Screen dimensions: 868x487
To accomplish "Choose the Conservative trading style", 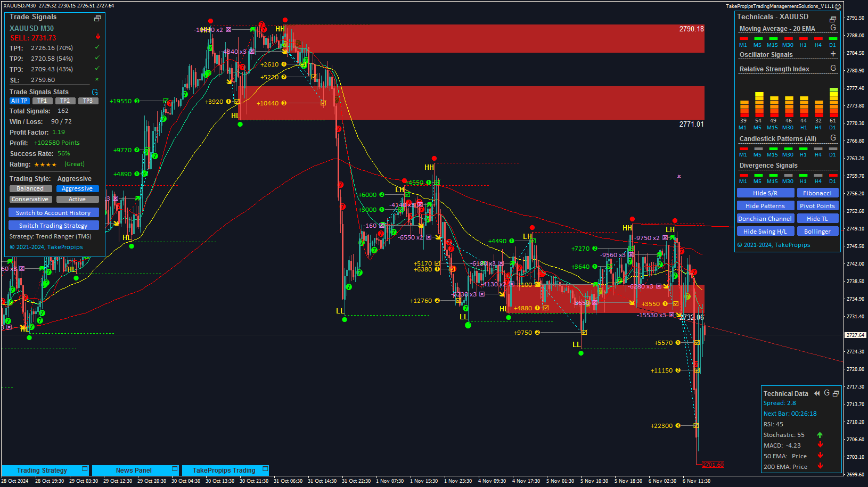I will [30, 199].
